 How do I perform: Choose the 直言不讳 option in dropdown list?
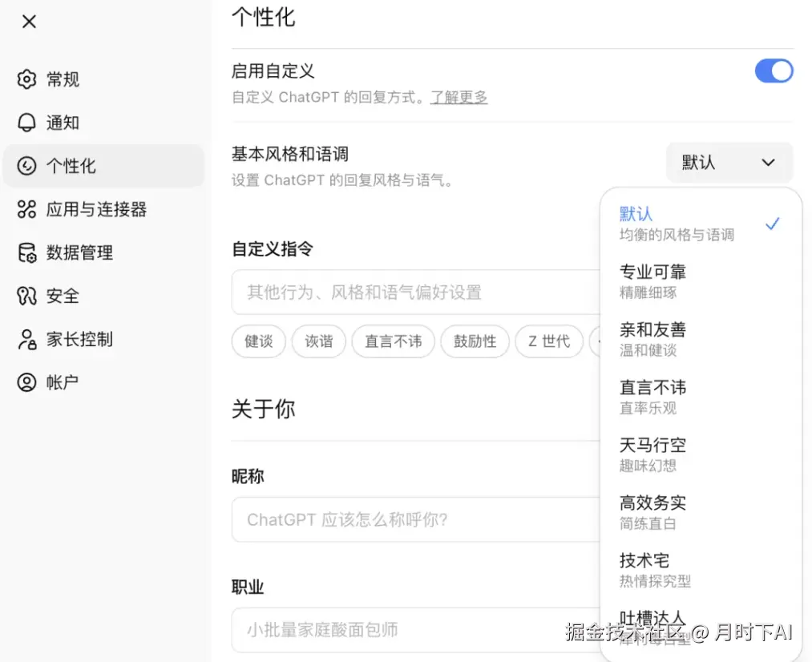700,397
